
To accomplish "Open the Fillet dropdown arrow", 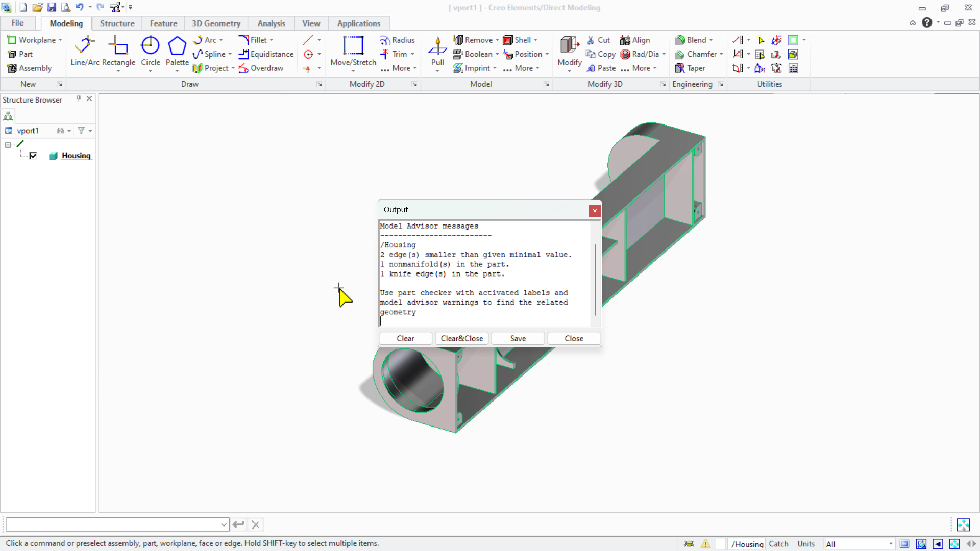I will pos(272,40).
